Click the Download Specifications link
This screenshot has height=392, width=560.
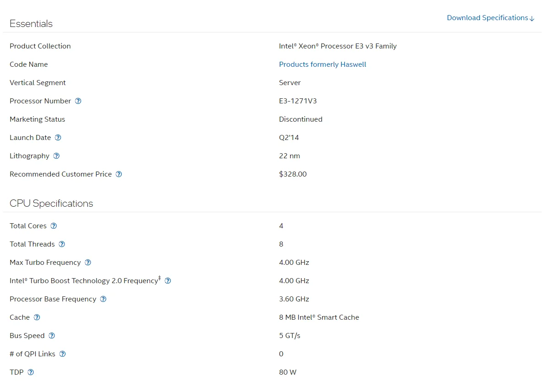pyautogui.click(x=490, y=18)
